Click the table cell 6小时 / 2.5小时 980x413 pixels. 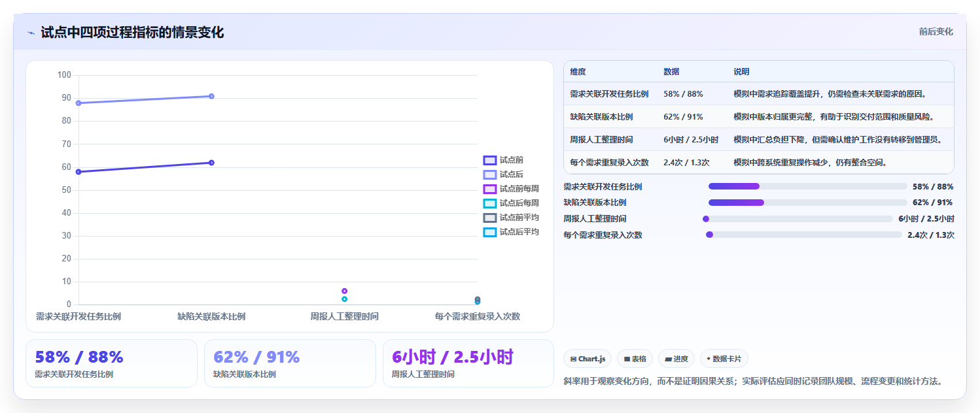point(691,140)
